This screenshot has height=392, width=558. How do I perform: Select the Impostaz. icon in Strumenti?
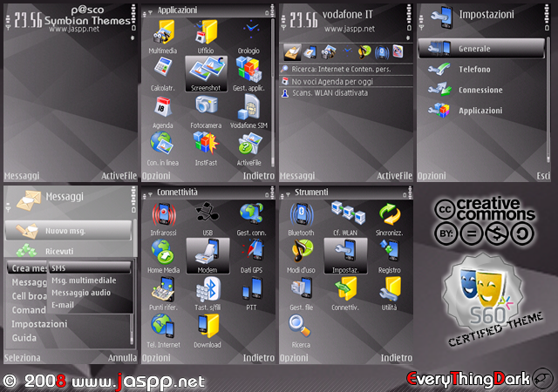click(345, 256)
